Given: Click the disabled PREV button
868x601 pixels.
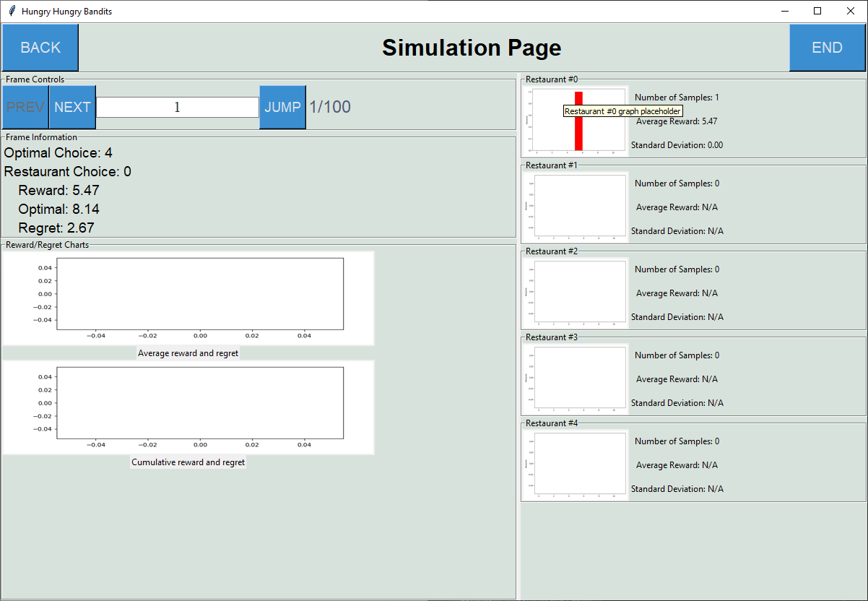Looking at the screenshot, I should [x=25, y=106].
